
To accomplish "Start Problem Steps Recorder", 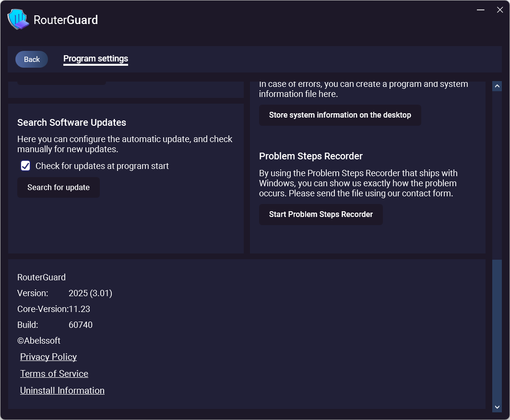I will [x=320, y=215].
